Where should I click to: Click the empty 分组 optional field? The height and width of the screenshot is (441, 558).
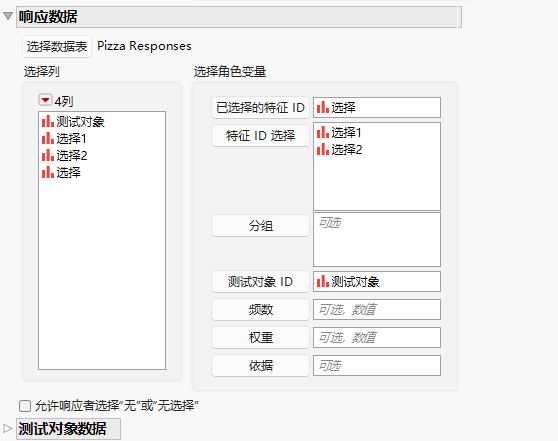(x=377, y=240)
